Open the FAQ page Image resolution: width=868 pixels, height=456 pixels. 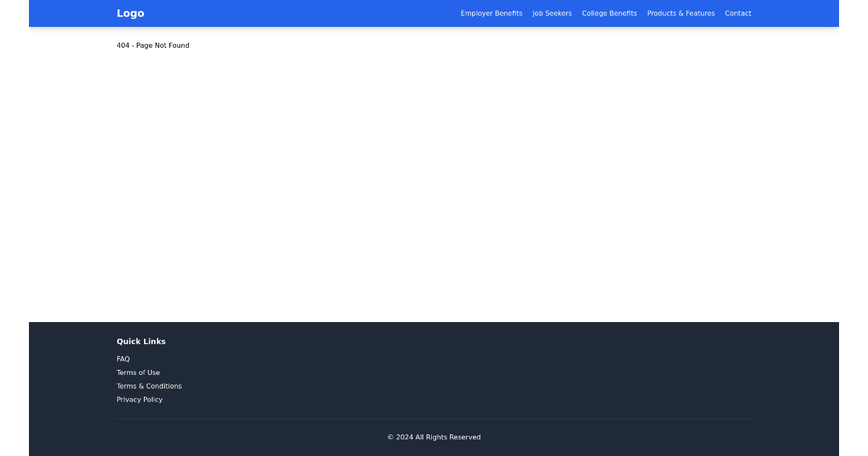click(x=123, y=359)
